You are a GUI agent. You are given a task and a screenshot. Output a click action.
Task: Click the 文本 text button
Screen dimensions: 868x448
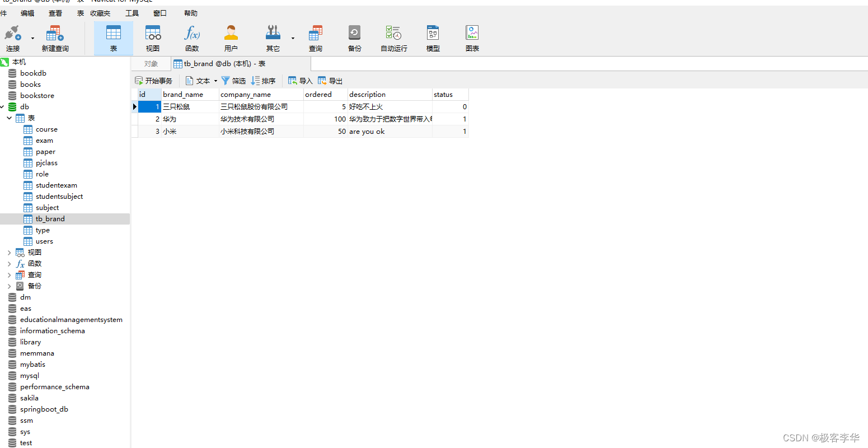198,81
